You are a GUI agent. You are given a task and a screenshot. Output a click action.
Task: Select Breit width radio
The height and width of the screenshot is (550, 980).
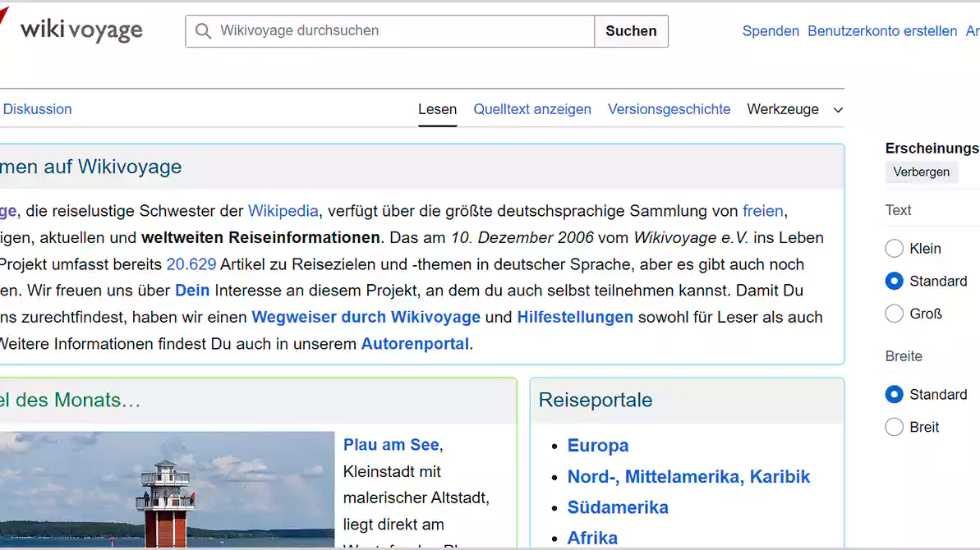click(x=895, y=427)
